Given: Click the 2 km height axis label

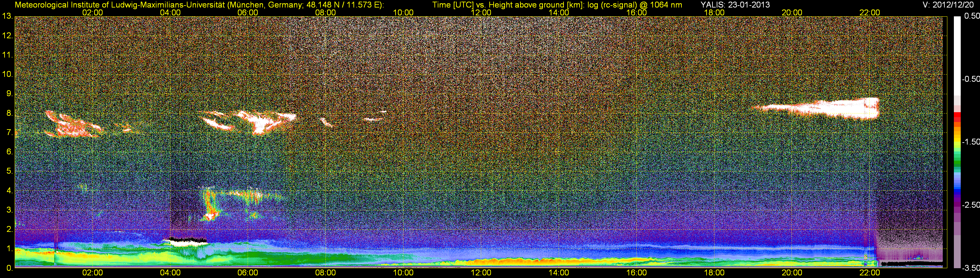Looking at the screenshot, I should coord(9,230).
